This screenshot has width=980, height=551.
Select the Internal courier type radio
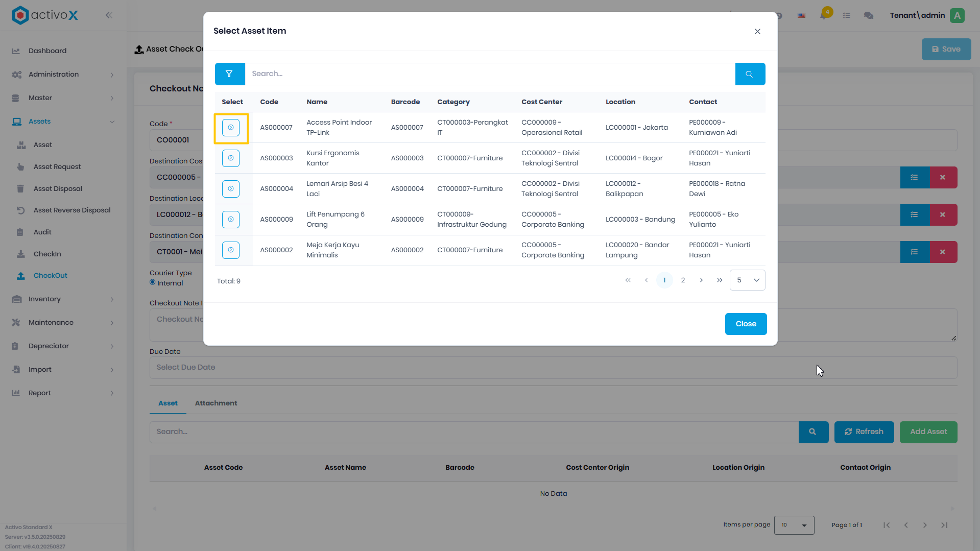(x=153, y=282)
